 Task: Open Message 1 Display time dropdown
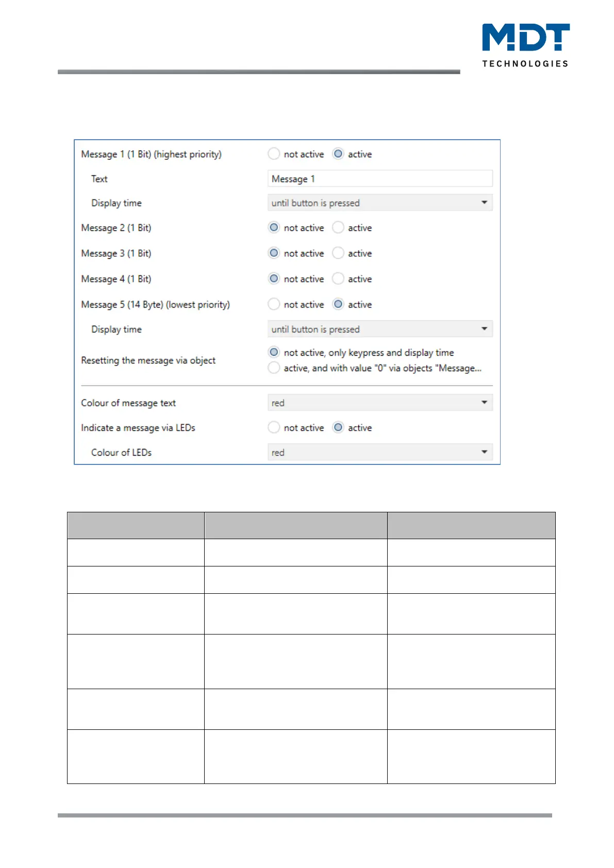(380, 203)
